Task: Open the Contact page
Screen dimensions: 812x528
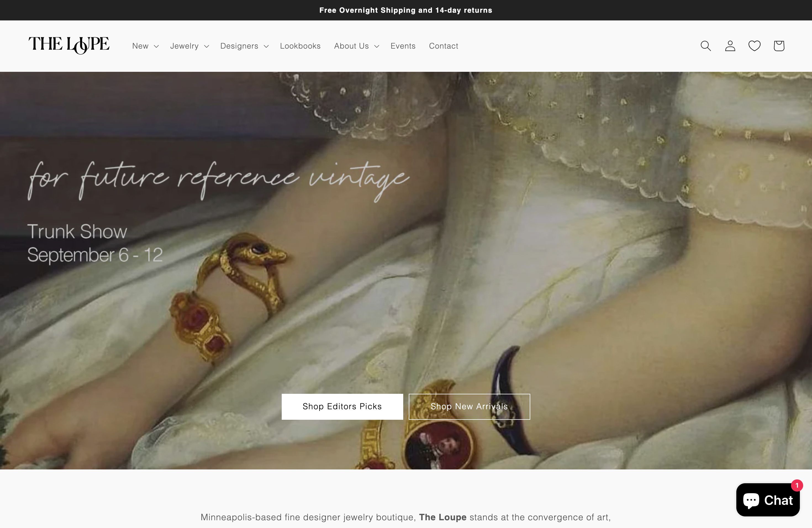Action: [x=443, y=46]
